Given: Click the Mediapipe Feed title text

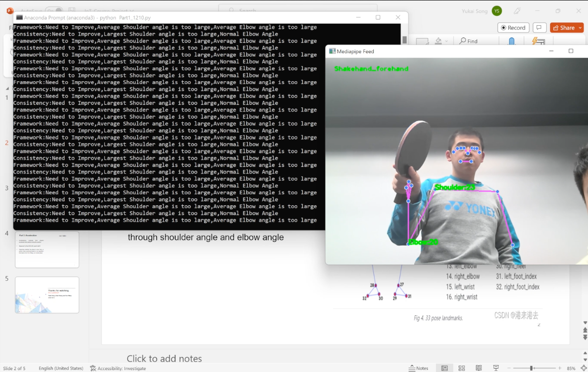Looking at the screenshot, I should click(x=355, y=51).
